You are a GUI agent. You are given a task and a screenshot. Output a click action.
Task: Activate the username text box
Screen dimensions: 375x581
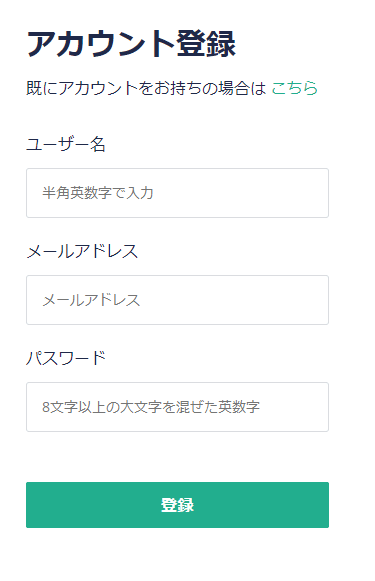[x=177, y=193]
